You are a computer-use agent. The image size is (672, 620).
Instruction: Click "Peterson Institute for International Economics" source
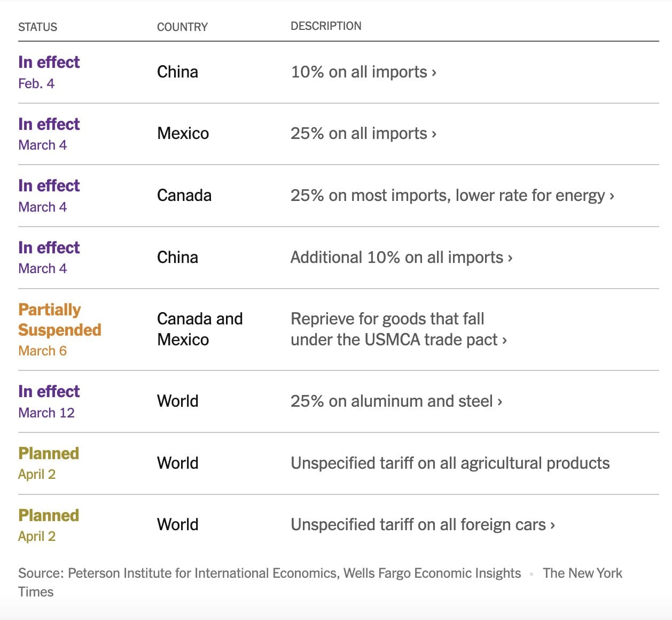pos(203,573)
